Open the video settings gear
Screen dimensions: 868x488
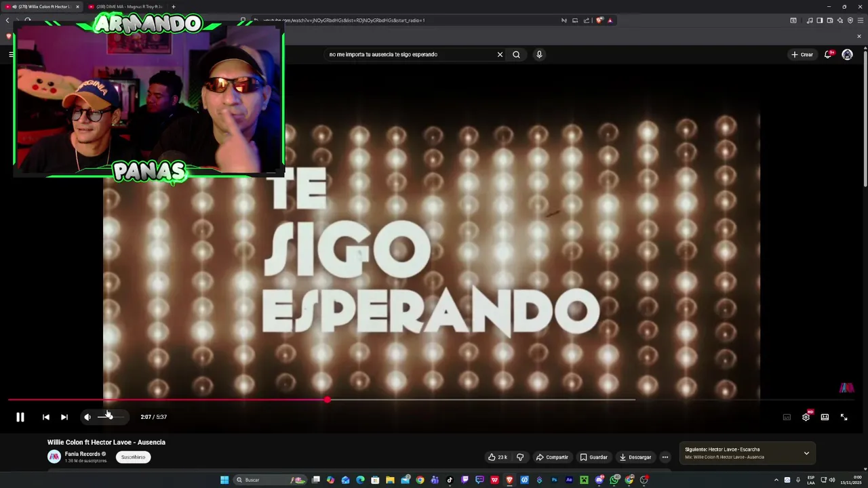[x=806, y=418]
